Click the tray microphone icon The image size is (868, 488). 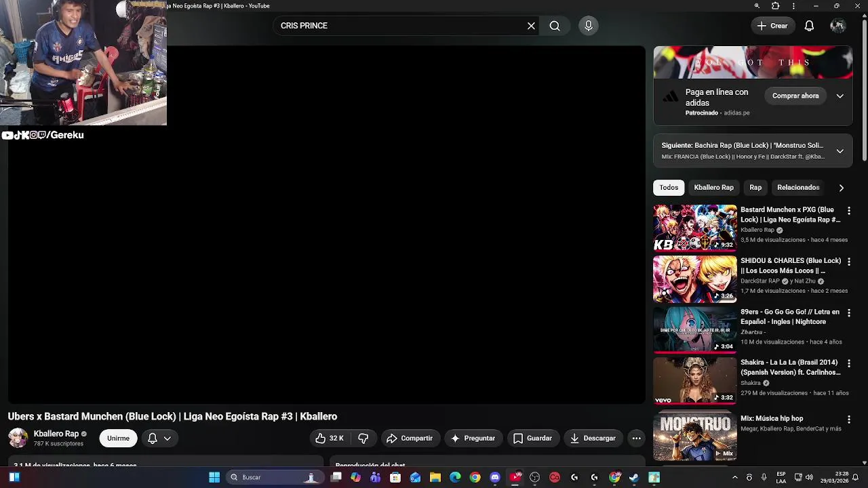[x=764, y=477]
